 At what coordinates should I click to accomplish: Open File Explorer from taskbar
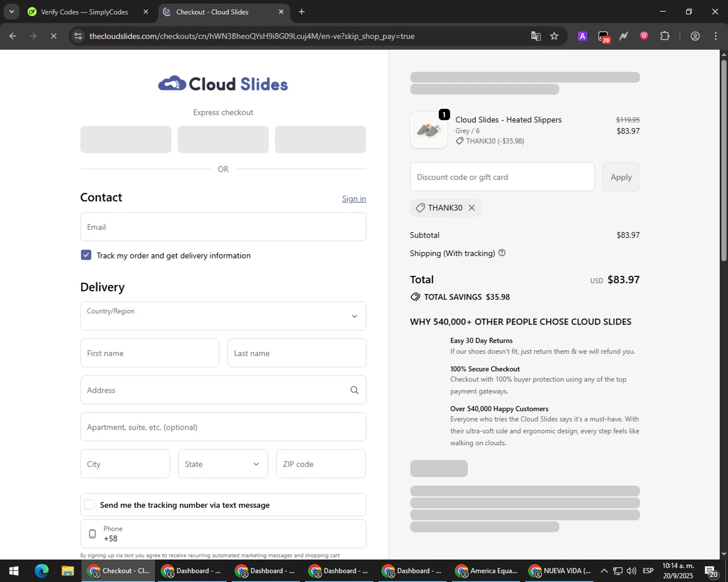[67, 571]
